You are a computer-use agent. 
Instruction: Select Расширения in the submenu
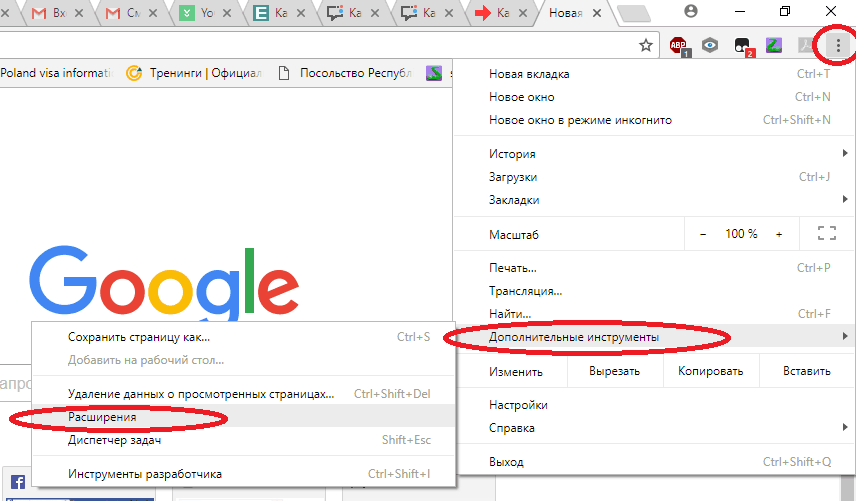pos(102,417)
